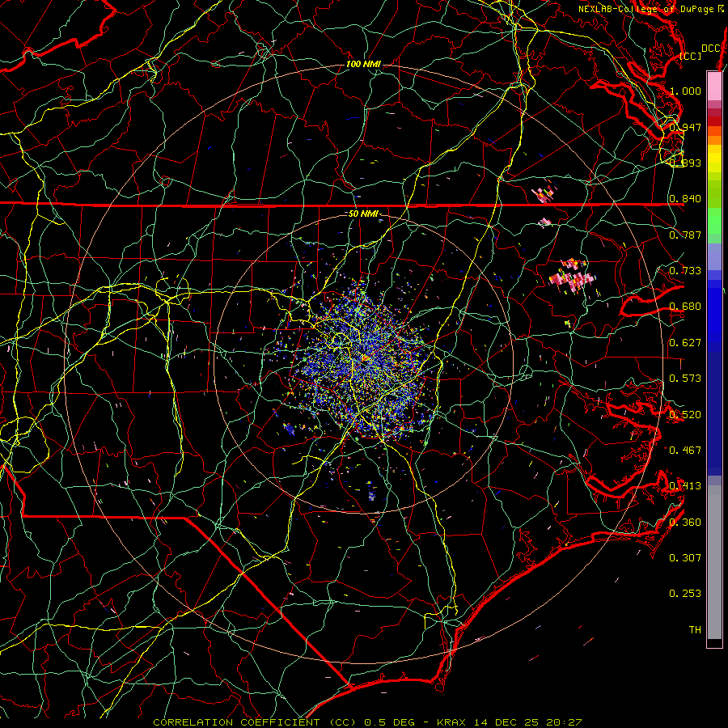
Task: Select the 0.680 legend value
Action: 685,307
